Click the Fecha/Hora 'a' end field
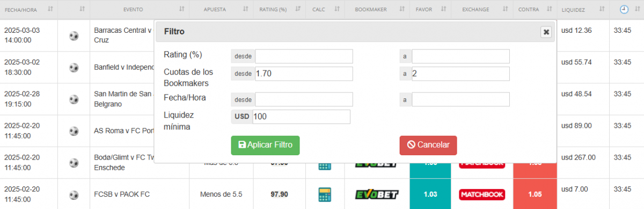The height and width of the screenshot is (209, 644). point(460,99)
